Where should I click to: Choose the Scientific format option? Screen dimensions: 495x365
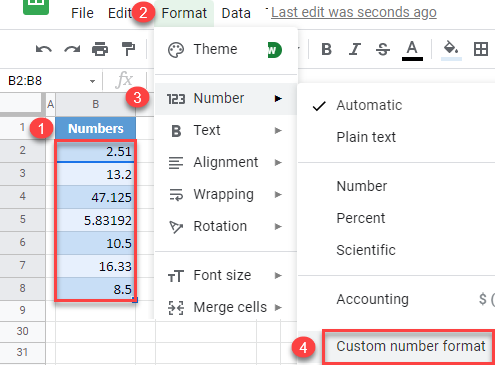point(396,250)
